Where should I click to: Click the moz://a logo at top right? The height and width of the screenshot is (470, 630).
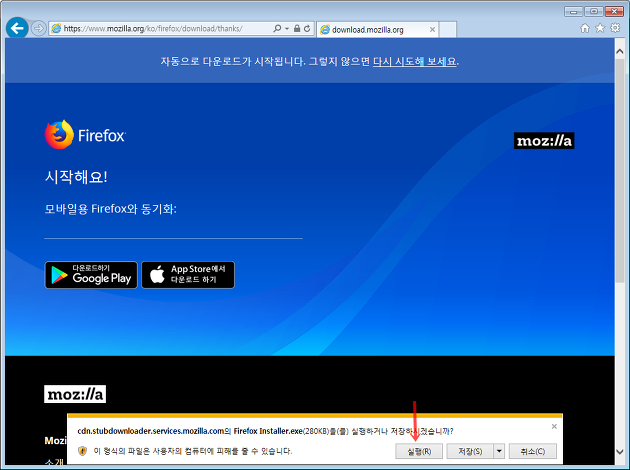[x=544, y=141]
